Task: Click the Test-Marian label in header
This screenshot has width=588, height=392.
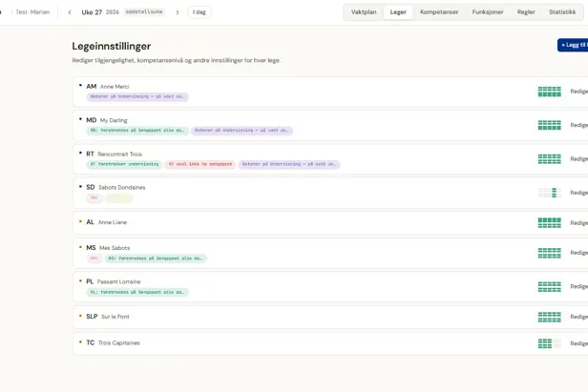Action: click(32, 12)
